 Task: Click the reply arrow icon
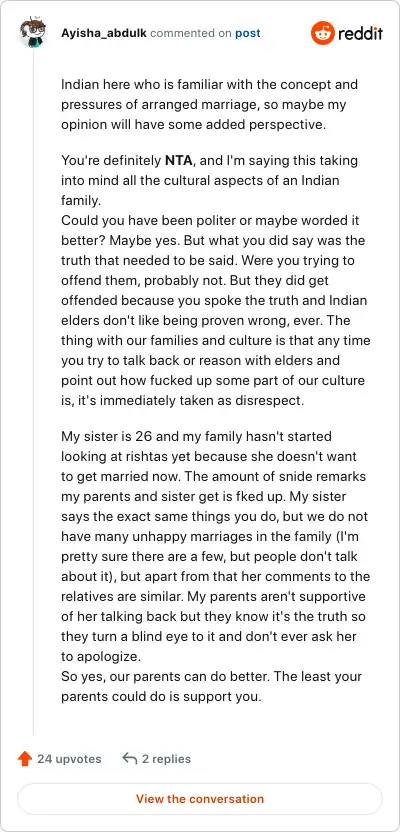(129, 758)
